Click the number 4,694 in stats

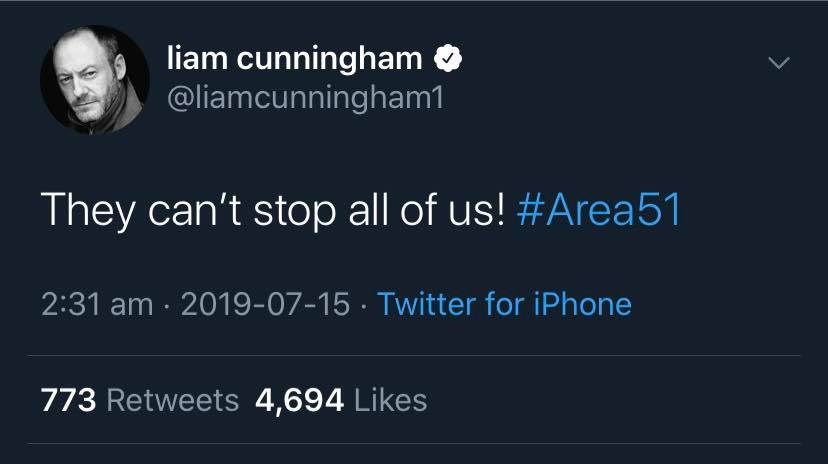pos(299,401)
